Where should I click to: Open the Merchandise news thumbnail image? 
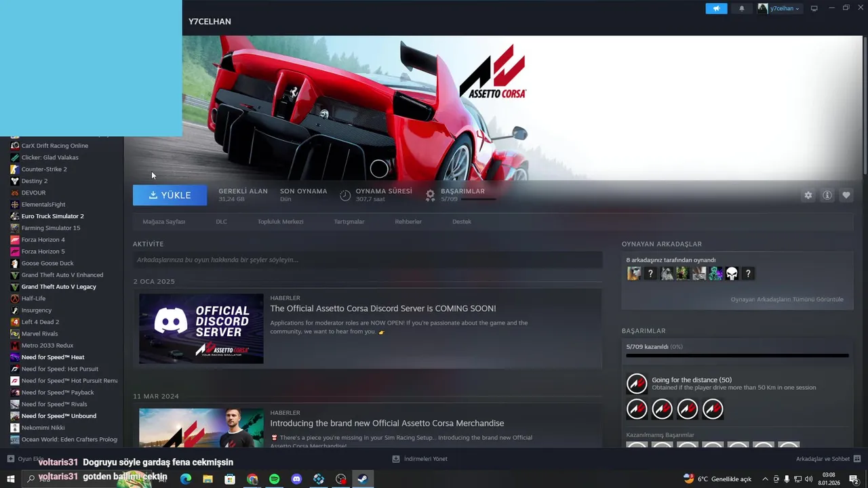click(x=201, y=428)
